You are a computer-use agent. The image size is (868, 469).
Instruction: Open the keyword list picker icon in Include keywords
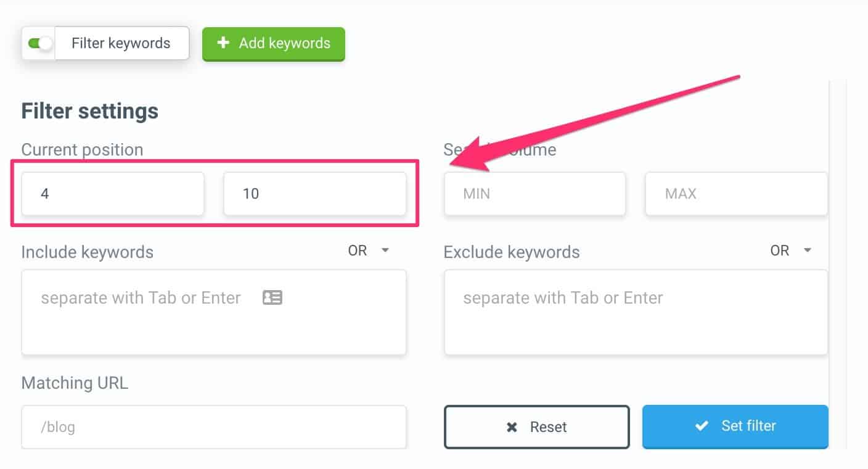pos(272,297)
